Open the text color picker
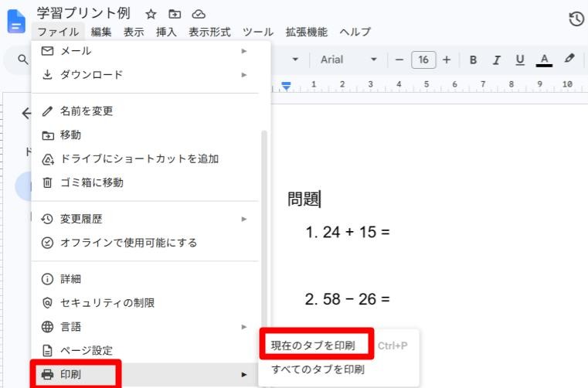588x388 pixels. (x=544, y=60)
